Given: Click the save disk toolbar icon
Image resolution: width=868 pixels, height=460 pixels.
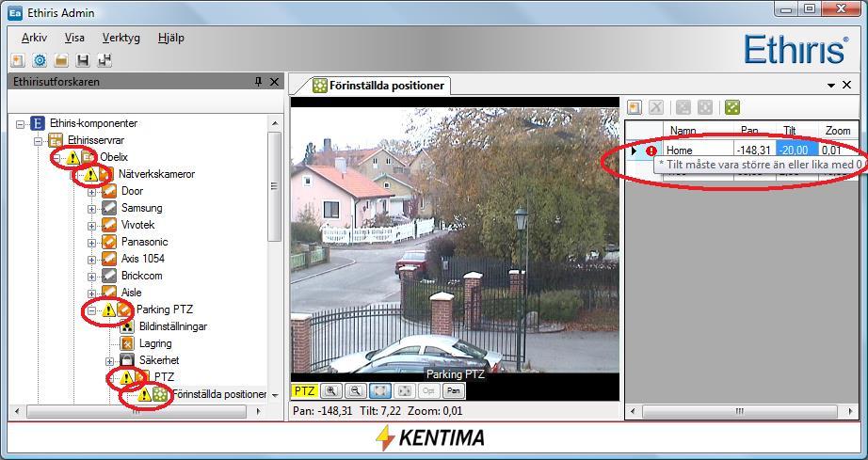Looking at the screenshot, I should coord(83,60).
